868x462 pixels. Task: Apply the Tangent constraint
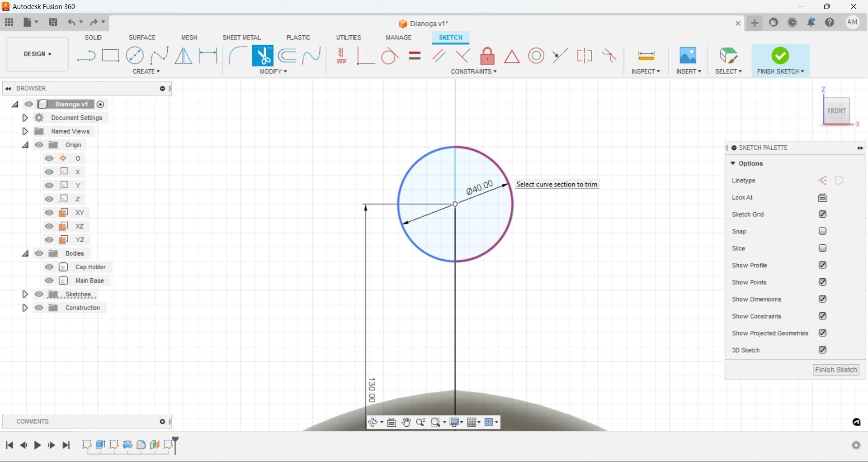[x=390, y=56]
